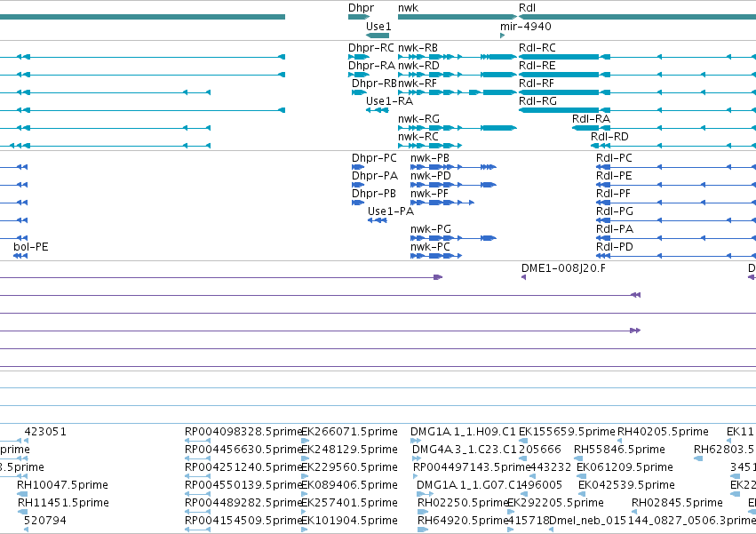Image resolution: width=756 pixels, height=534 pixels.
Task: Select protein Dhpr-PC
Action: tap(374, 158)
